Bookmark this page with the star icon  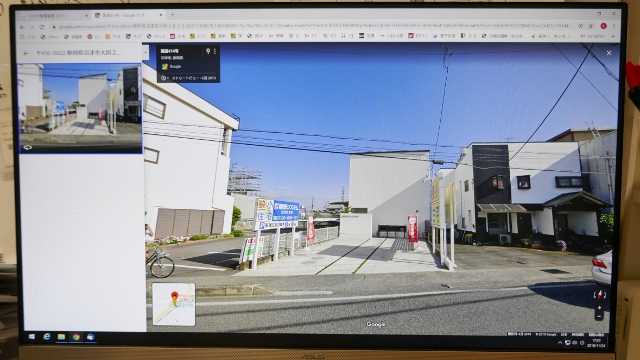tap(591, 26)
